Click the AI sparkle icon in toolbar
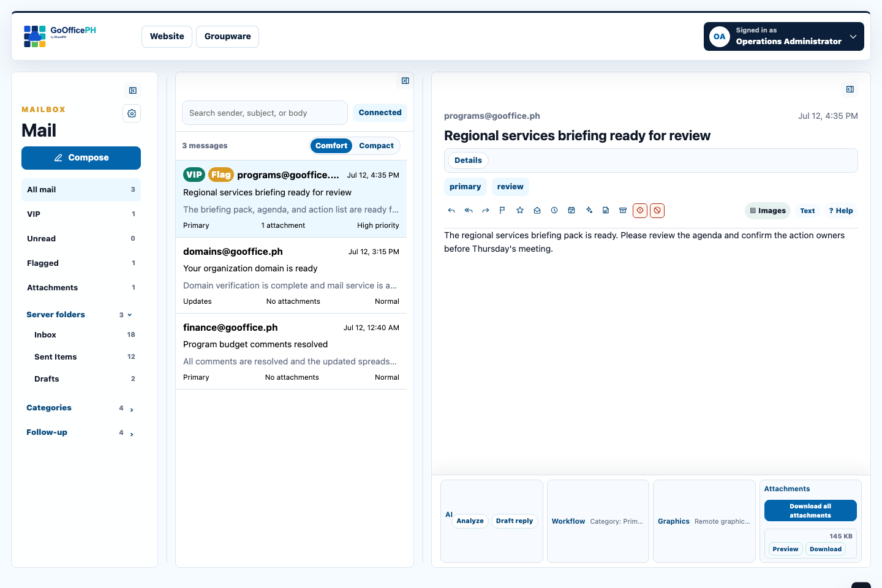Viewport: 882px width, 588px height. tap(589, 211)
